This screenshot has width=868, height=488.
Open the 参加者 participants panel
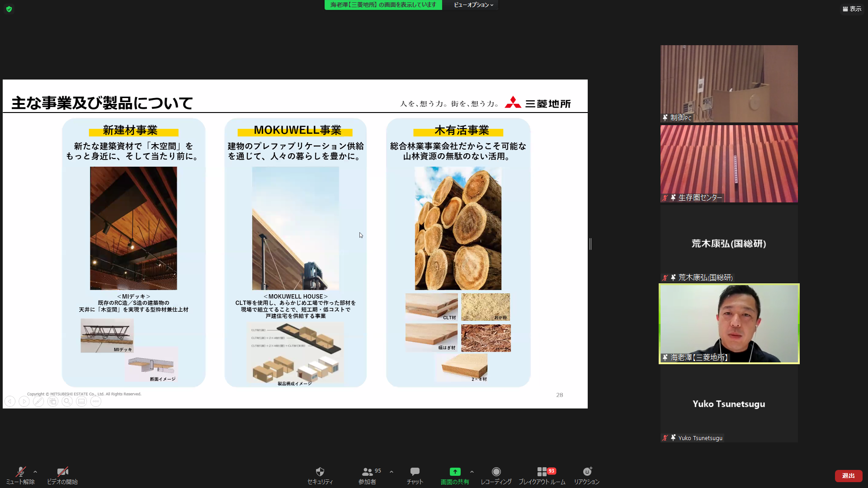[368, 476]
